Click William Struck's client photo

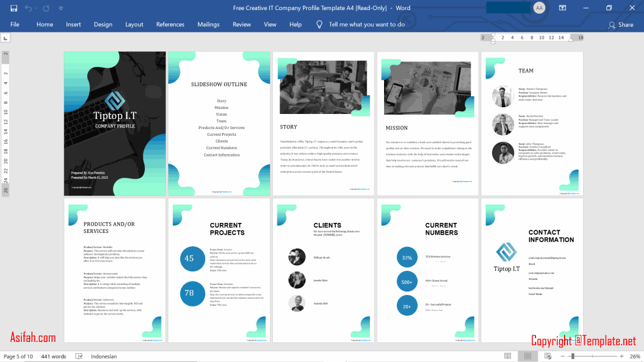[x=297, y=258]
